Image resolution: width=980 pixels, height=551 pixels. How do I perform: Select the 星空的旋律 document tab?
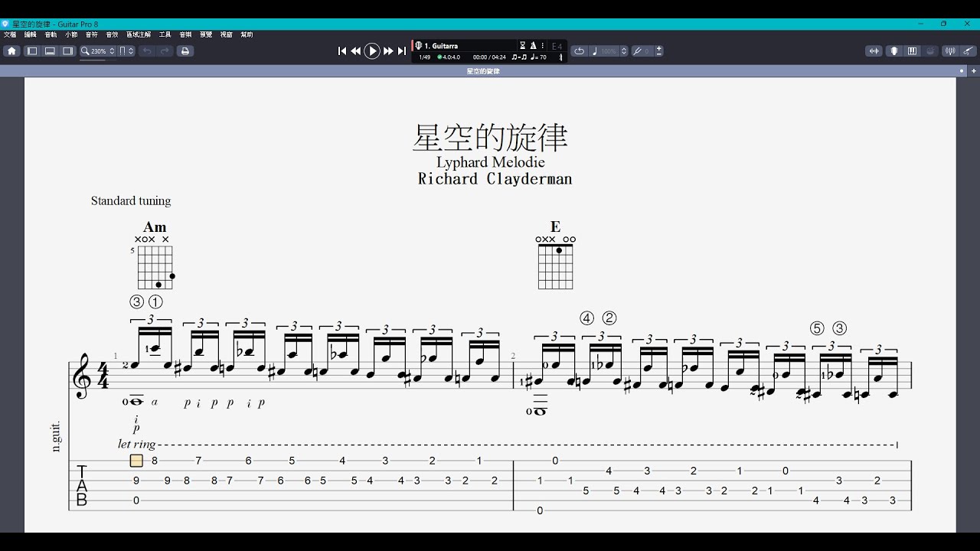(483, 71)
